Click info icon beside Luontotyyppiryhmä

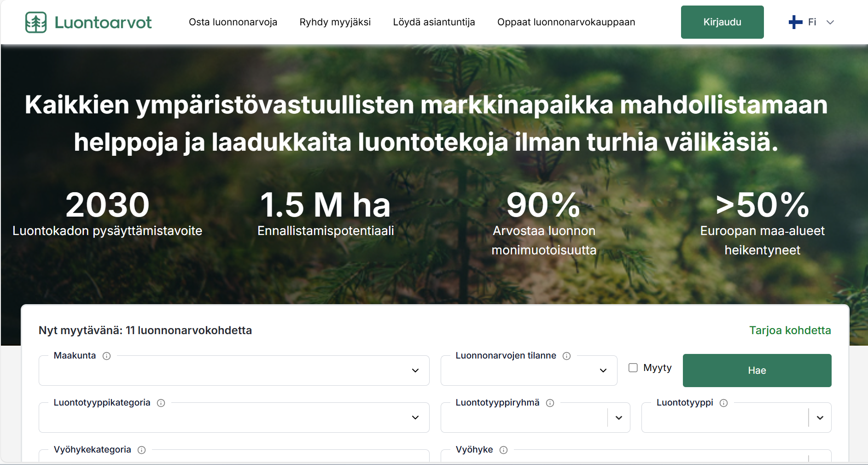pos(550,403)
